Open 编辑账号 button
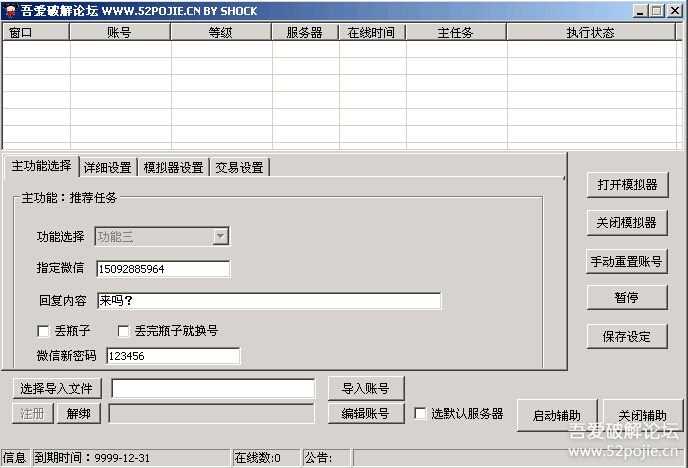Image resolution: width=688 pixels, height=468 pixels. (x=366, y=413)
